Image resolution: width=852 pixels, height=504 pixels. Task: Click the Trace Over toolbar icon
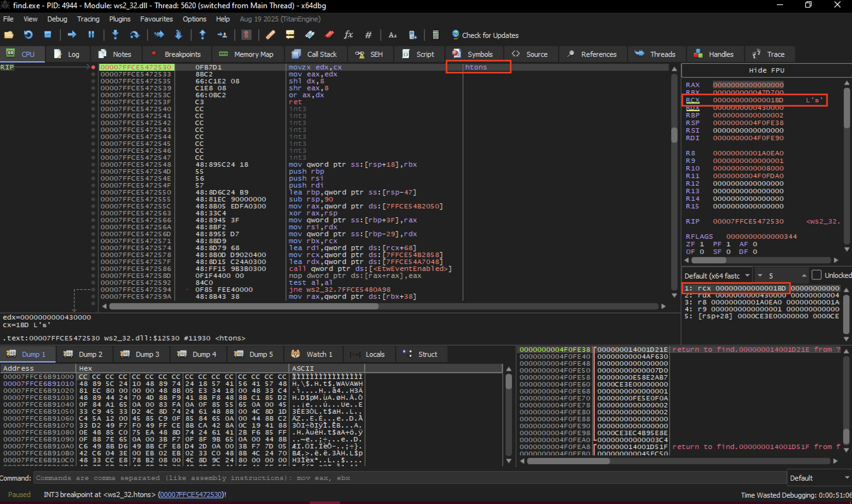(179, 35)
